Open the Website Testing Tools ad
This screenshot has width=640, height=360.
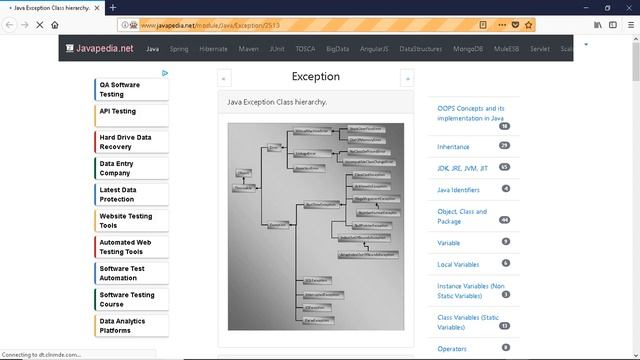[131, 221]
